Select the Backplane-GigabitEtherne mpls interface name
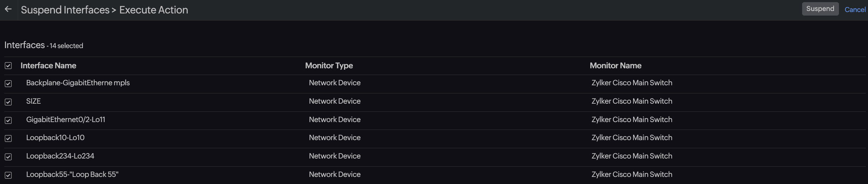868x184 pixels. [78, 83]
